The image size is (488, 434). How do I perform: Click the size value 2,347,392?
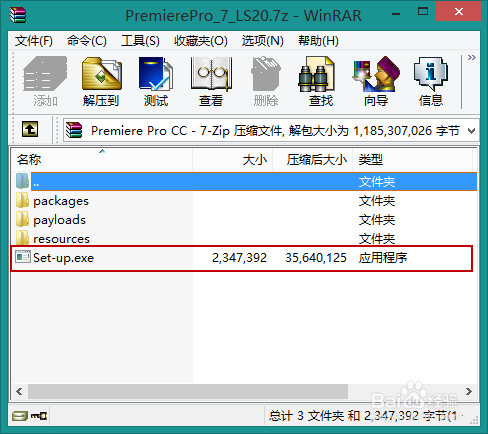click(239, 258)
